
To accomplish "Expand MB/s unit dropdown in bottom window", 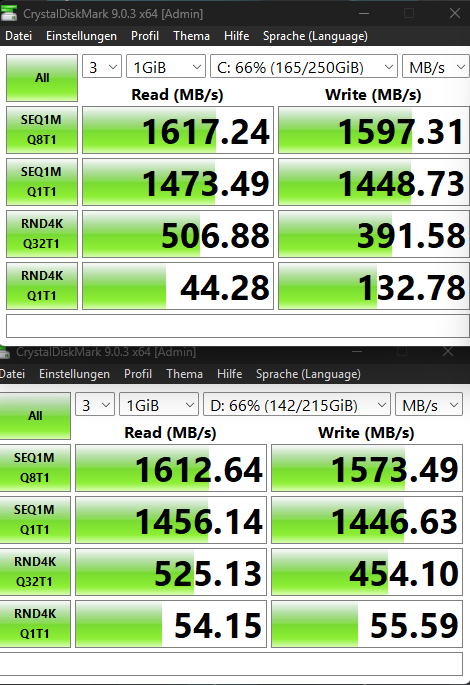I will [x=429, y=405].
